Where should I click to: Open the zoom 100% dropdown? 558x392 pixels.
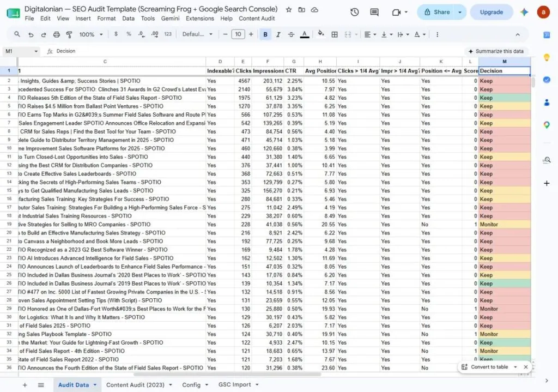click(x=91, y=34)
